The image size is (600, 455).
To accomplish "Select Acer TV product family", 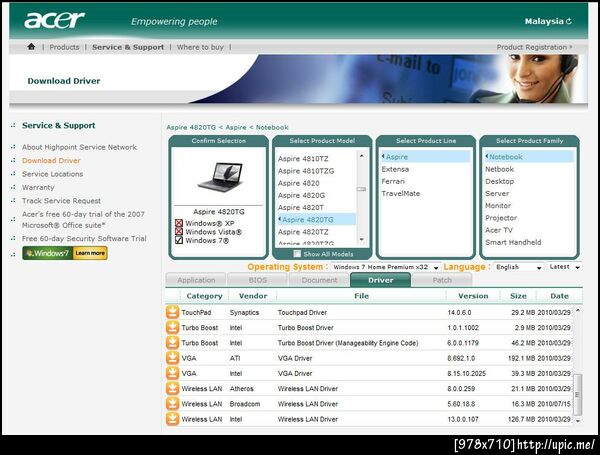I will pyautogui.click(x=499, y=230).
